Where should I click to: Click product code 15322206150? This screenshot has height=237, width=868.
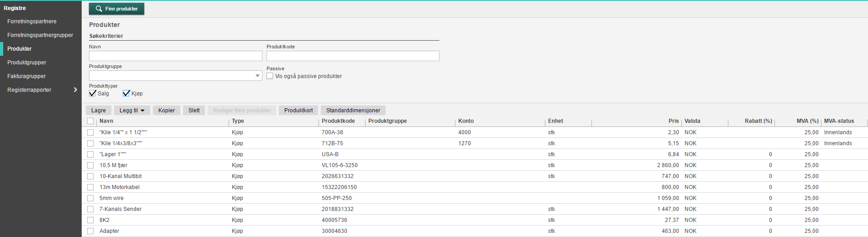[339, 187]
